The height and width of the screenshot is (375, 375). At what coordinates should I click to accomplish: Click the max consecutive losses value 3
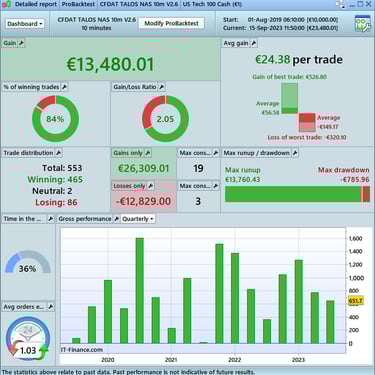coord(198,201)
